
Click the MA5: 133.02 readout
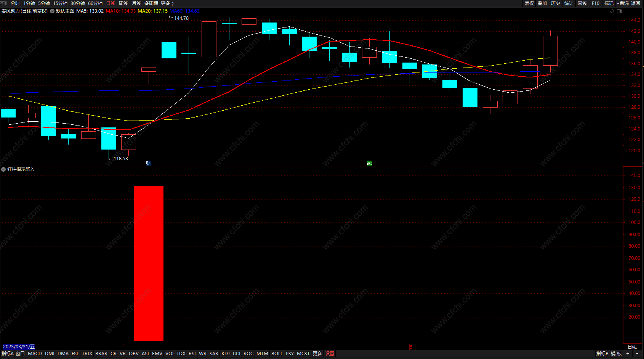(x=90, y=11)
